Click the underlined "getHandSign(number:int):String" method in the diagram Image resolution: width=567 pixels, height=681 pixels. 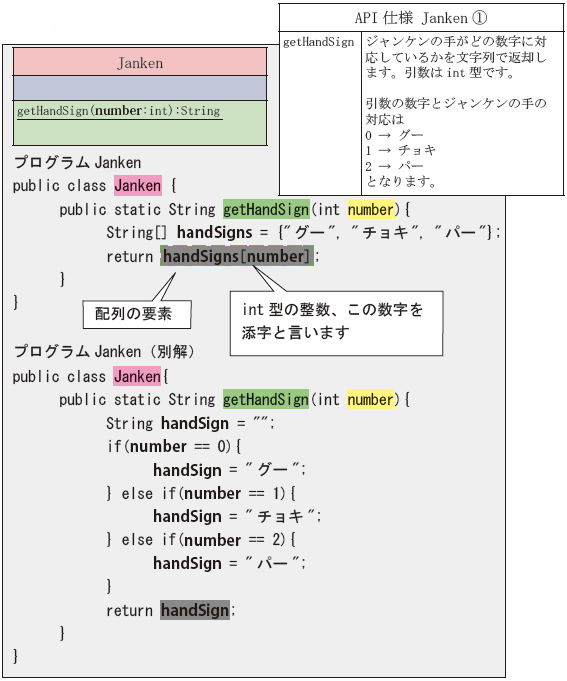point(119,111)
